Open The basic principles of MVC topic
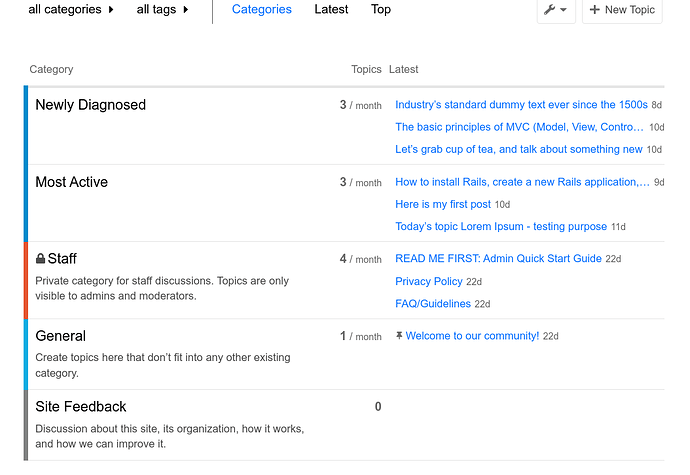The height and width of the screenshot is (475, 690). click(x=519, y=127)
